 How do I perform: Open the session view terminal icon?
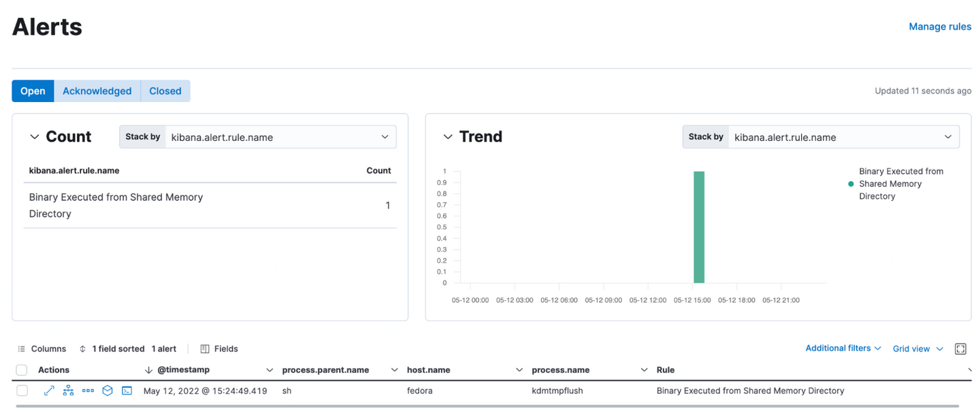127,391
